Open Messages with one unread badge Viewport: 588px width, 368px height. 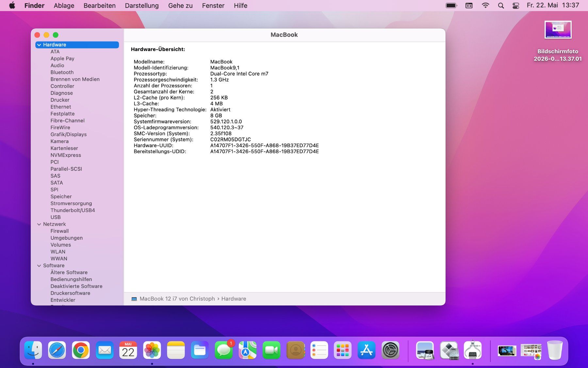[x=224, y=350]
